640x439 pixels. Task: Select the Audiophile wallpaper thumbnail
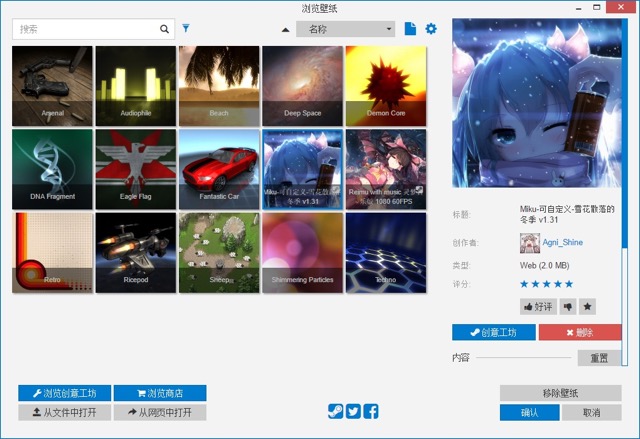[x=136, y=86]
